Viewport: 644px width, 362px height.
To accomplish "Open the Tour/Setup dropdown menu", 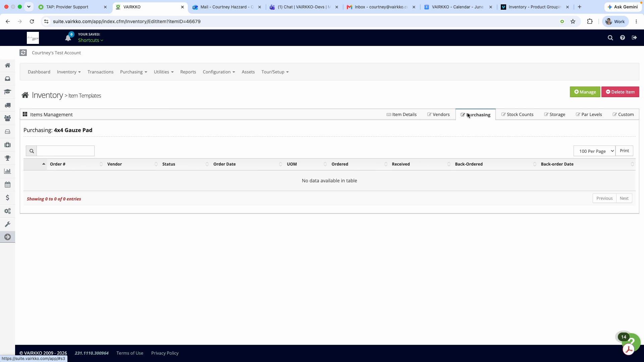I will [275, 72].
